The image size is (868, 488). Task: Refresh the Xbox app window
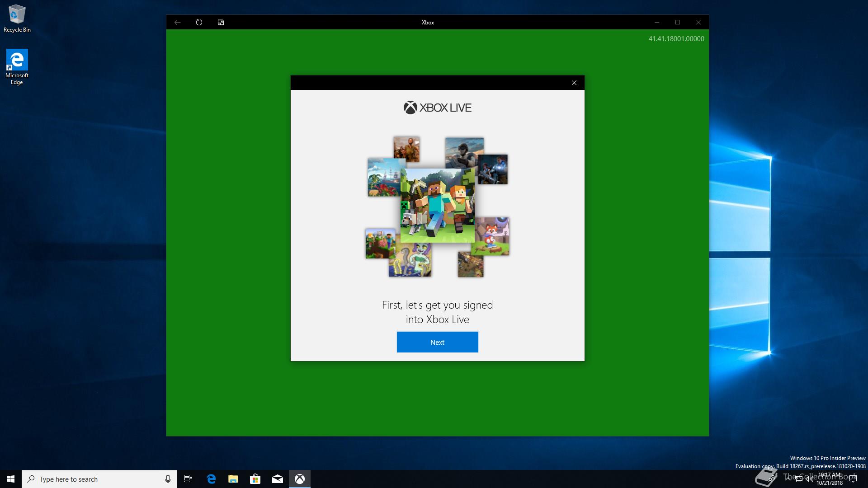199,22
